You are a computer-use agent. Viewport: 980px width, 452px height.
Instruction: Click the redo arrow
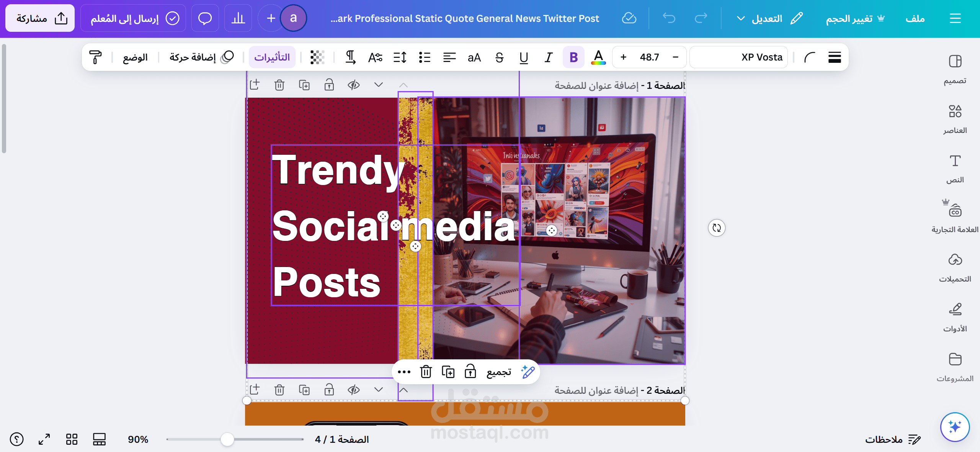701,18
